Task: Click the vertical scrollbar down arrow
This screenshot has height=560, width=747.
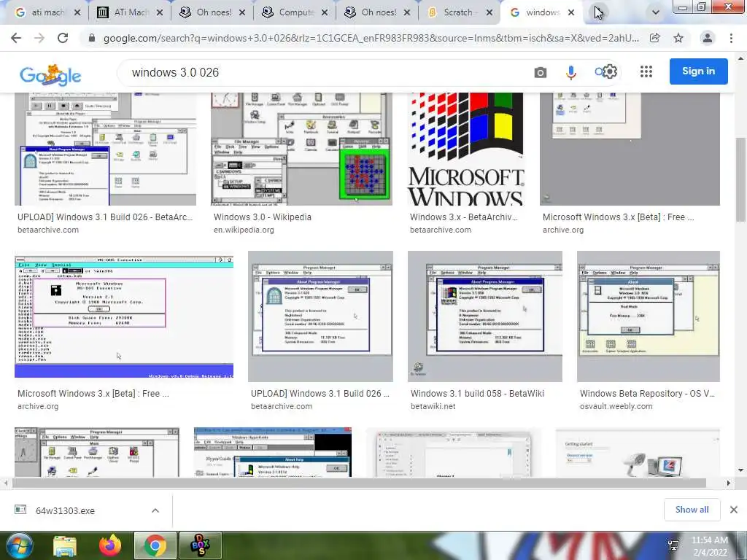Action: coord(740,470)
